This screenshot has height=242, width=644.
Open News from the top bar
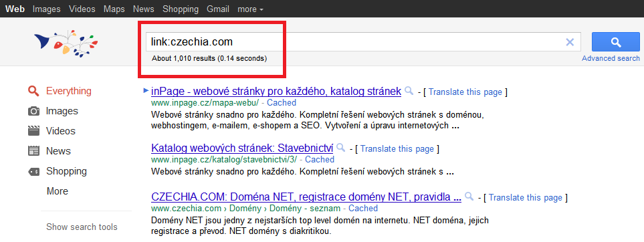[x=144, y=9]
